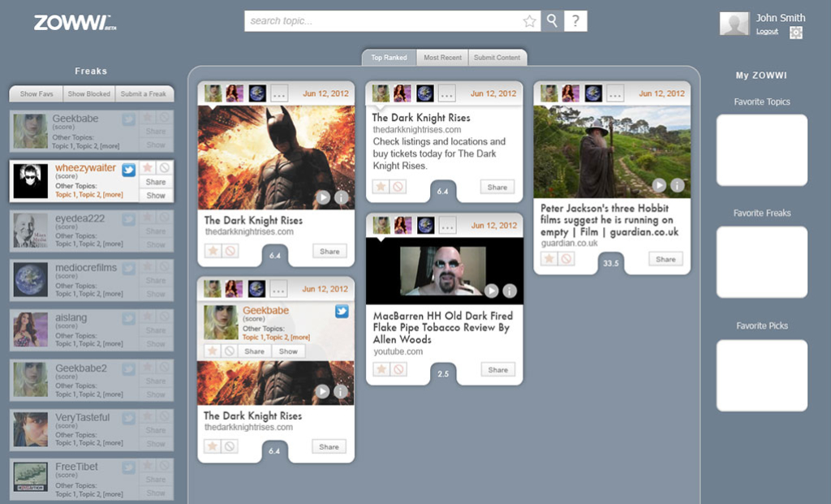The image size is (831, 504).
Task: Click the info icon on the Hobbit image
Action: (677, 185)
